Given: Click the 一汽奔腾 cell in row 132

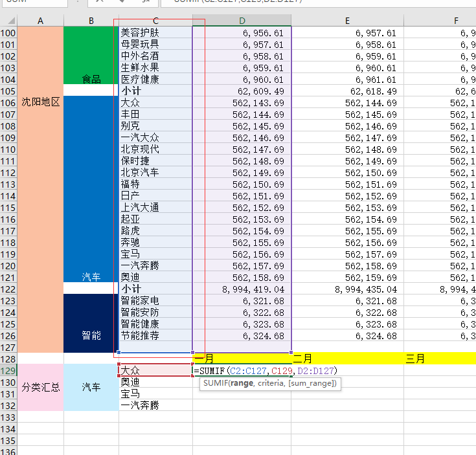Looking at the screenshot, I should click(x=155, y=405).
